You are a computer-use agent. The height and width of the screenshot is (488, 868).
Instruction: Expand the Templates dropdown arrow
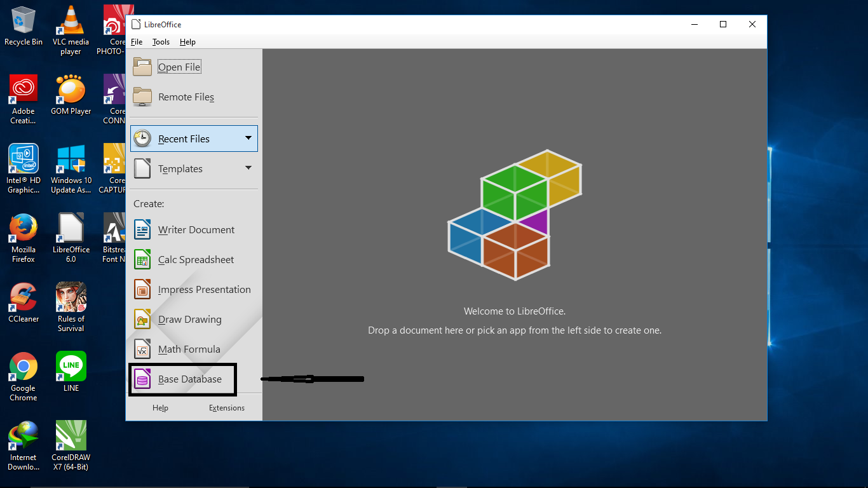click(248, 168)
